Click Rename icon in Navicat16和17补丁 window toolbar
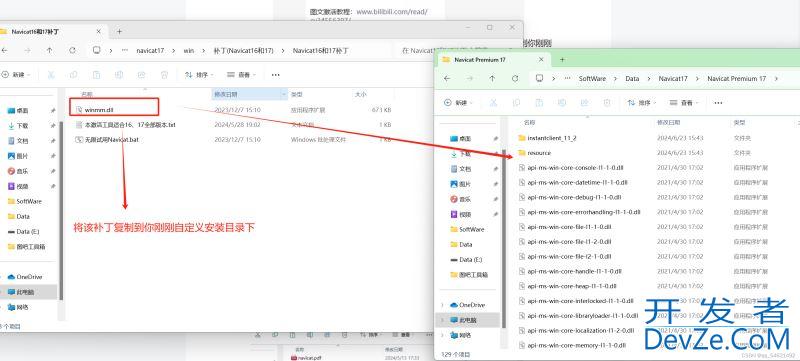This screenshot has width=800, height=361. coord(119,74)
